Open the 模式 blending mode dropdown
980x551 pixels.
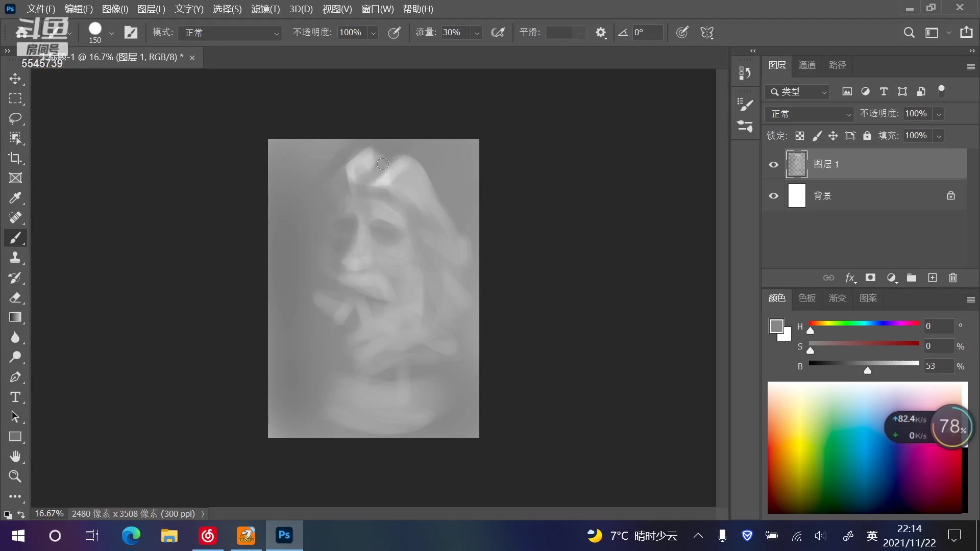pyautogui.click(x=230, y=33)
